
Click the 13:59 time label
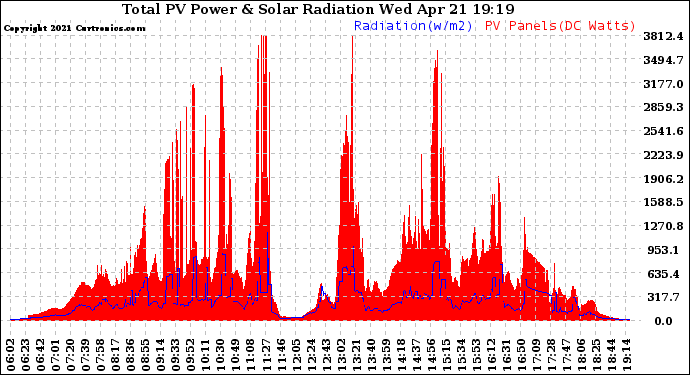(x=385, y=354)
